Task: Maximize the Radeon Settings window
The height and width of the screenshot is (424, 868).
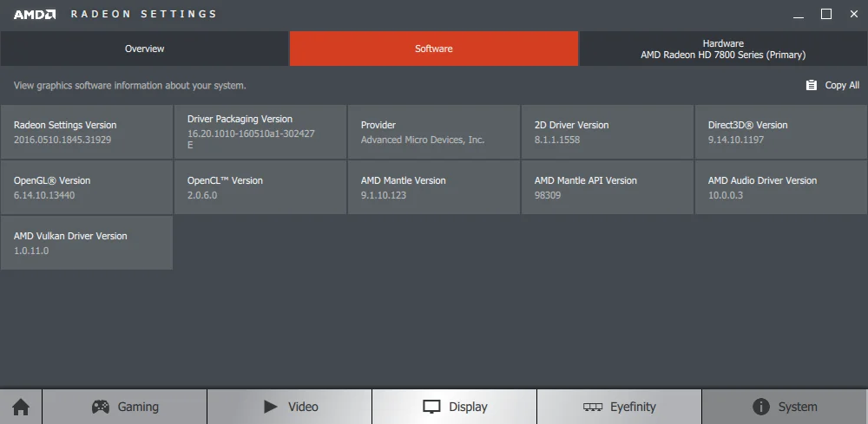Action: [x=826, y=15]
